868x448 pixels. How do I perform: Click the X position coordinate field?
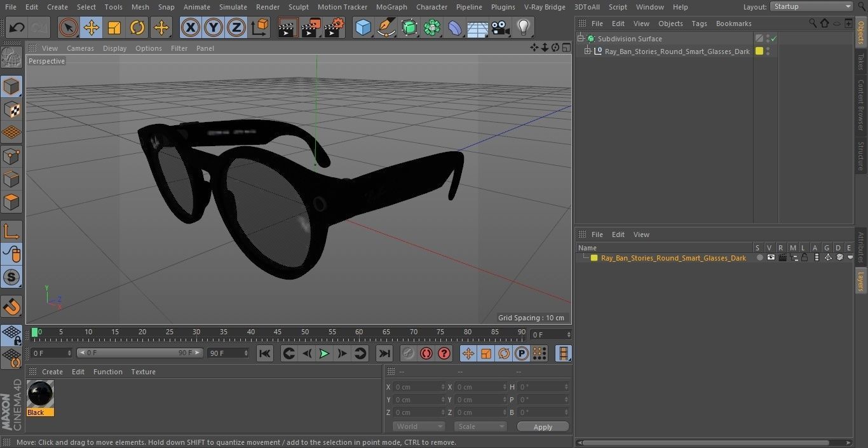click(418, 387)
